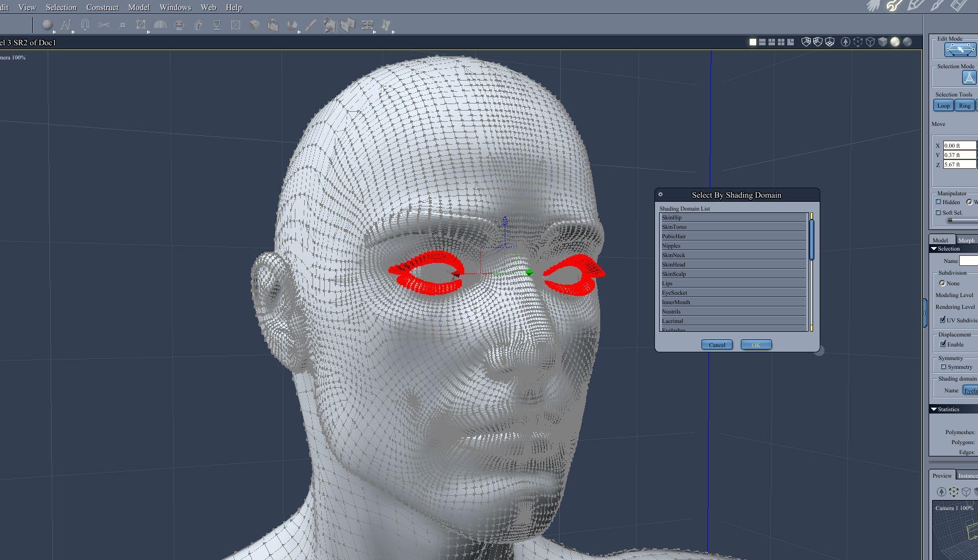Select EyeSocket in shading domain list

click(x=733, y=293)
